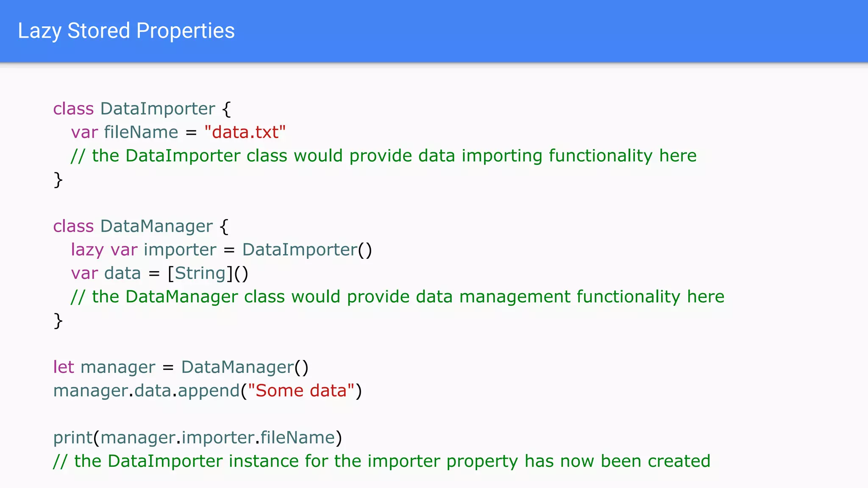Click 'DataImporter()' initializer in lazy var line
Viewport: 868px width, 488px height.
[x=307, y=250]
